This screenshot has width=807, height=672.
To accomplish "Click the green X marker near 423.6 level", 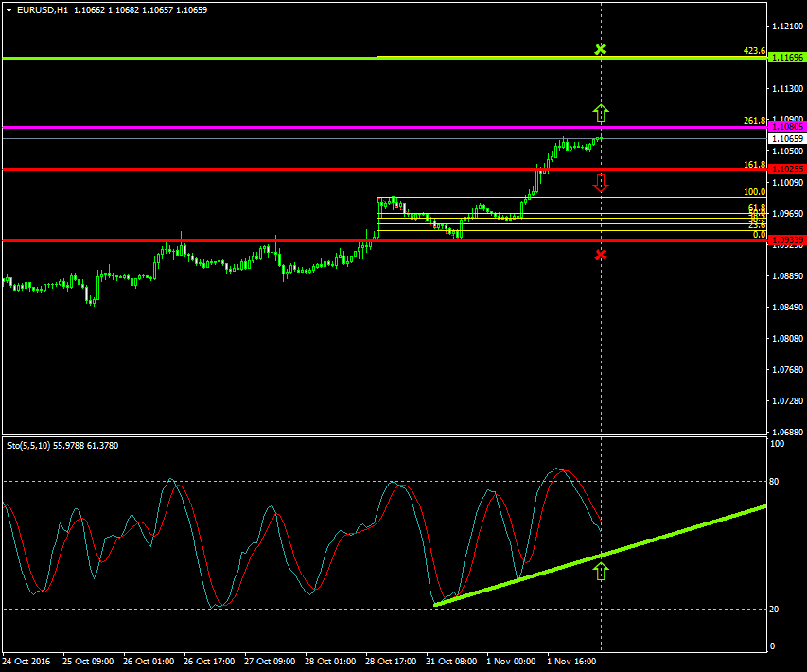I will pyautogui.click(x=601, y=49).
